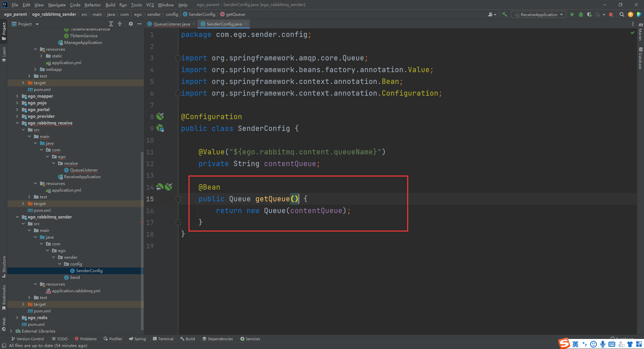Click the bean navigation gutter icon on line 14
644x349 pixels.
(x=160, y=187)
